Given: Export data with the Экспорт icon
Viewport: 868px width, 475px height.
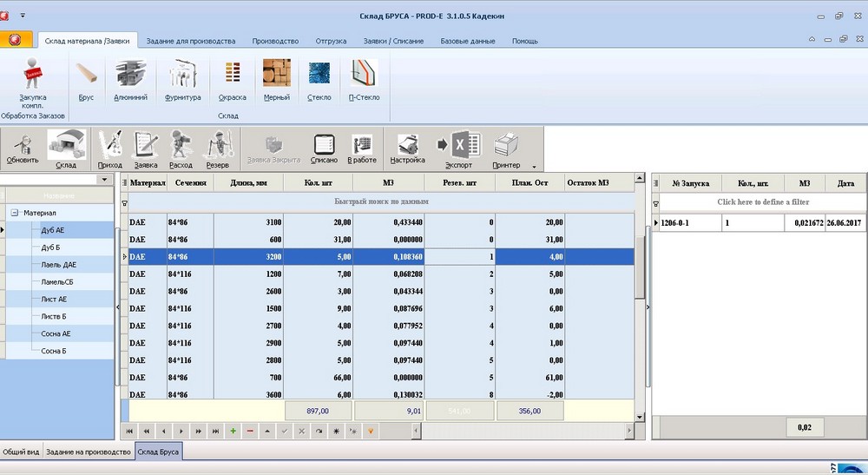Looking at the screenshot, I should [457, 148].
